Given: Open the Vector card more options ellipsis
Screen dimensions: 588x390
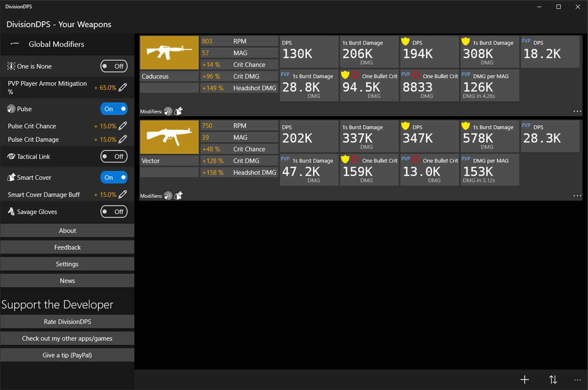Looking at the screenshot, I should coord(577,196).
